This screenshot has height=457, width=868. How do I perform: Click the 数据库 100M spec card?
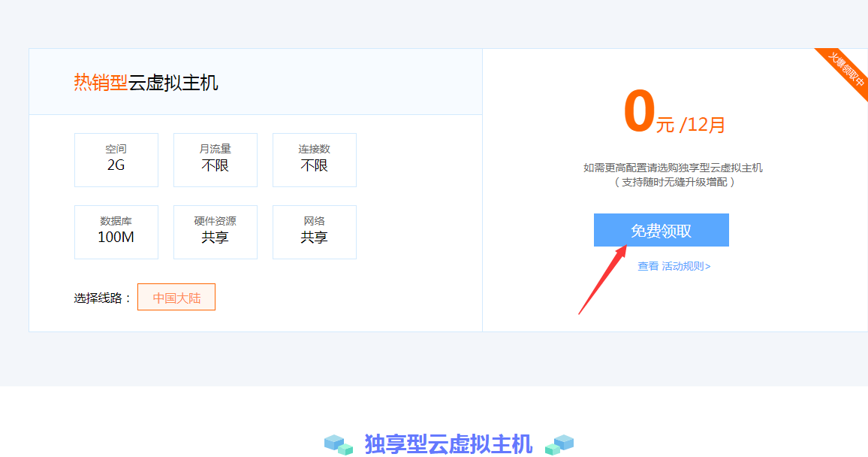coord(116,232)
